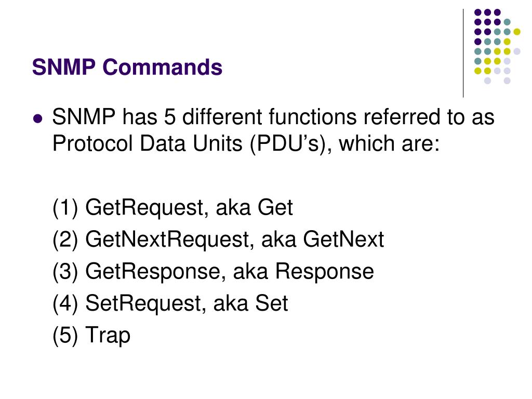Click the word 'GetNext' after aka

tap(343, 240)
